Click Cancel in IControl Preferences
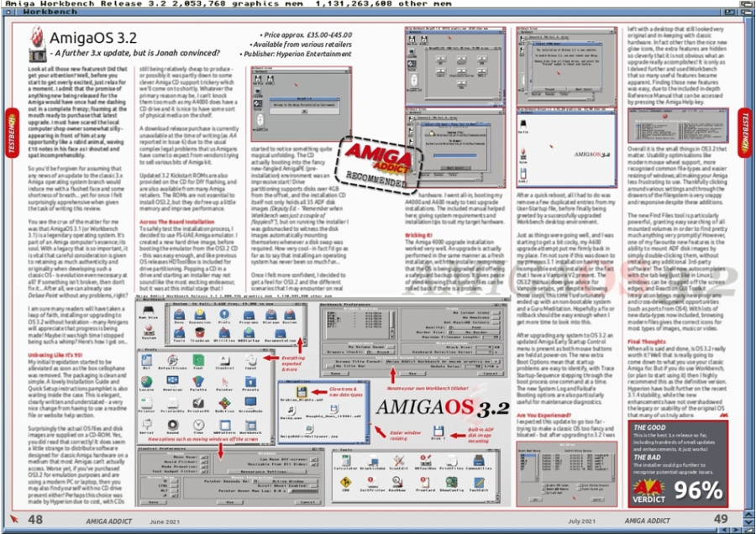This screenshot has height=534, width=756. 307,502
